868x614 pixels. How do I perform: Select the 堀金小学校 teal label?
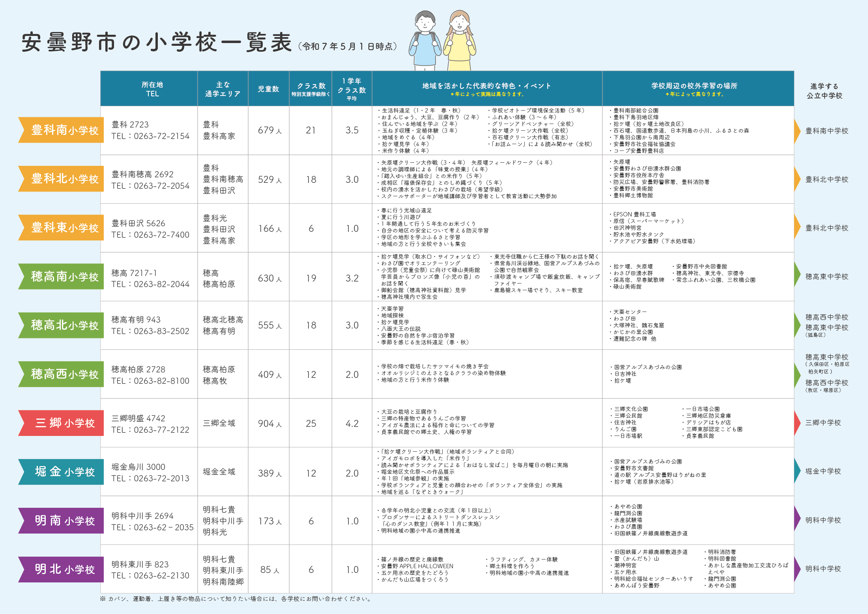(x=63, y=471)
